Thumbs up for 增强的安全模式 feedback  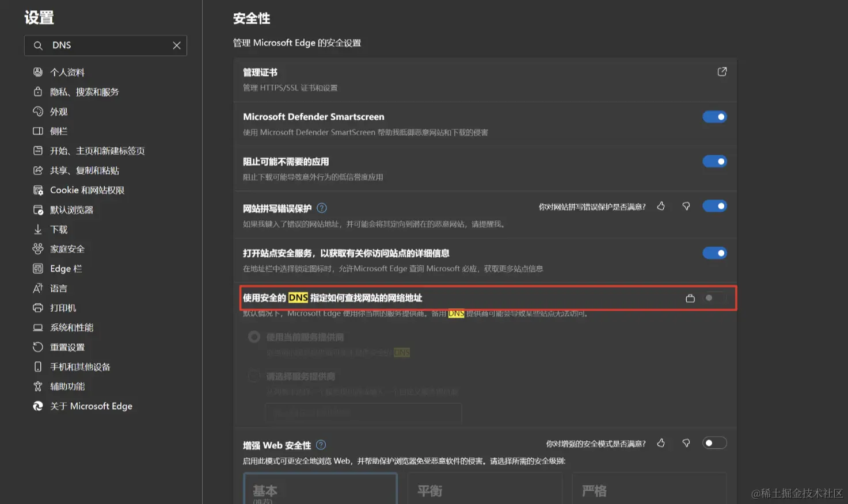[661, 443]
